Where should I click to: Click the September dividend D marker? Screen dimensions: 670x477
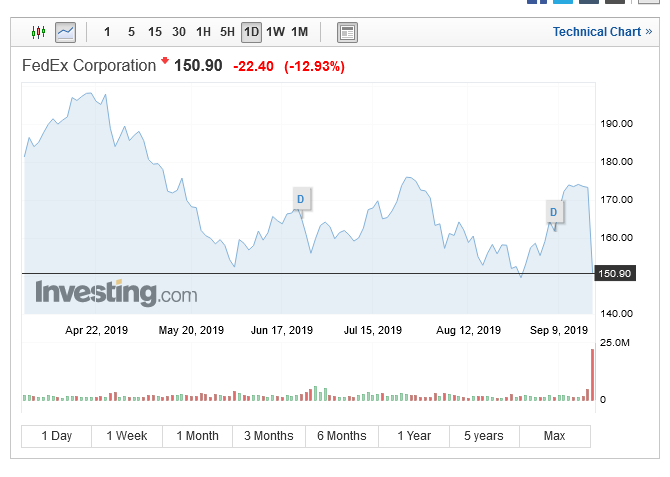point(554,212)
